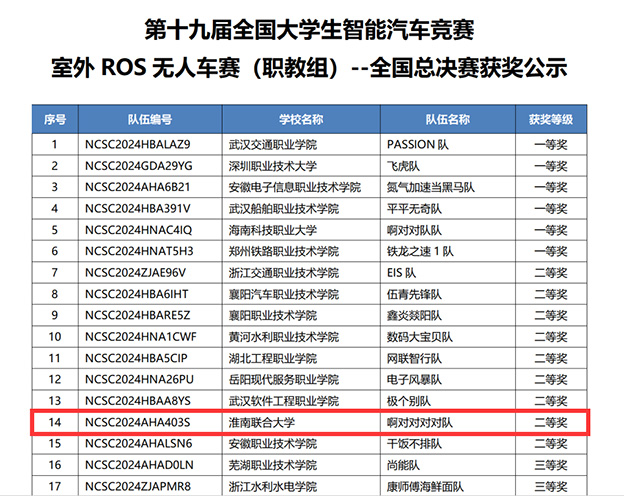Select the team name 康师傅海鲜面队
This screenshot has width=624, height=496.
(x=425, y=486)
